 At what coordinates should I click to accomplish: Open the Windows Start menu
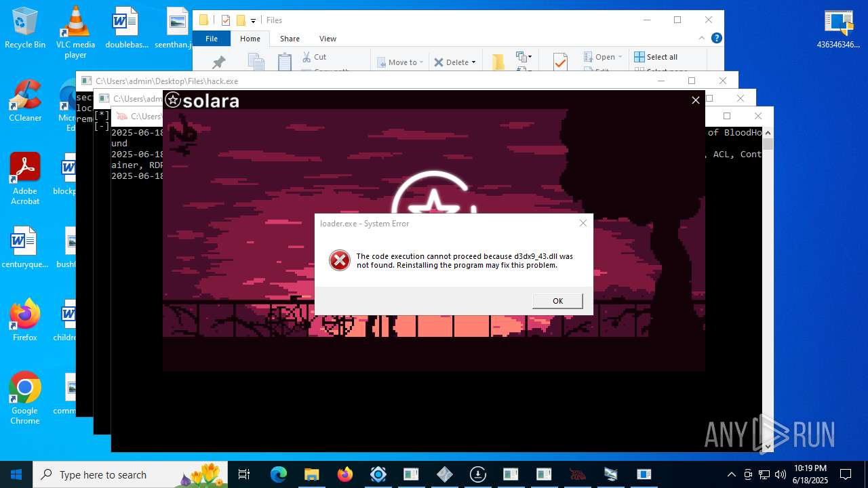pos(16,474)
